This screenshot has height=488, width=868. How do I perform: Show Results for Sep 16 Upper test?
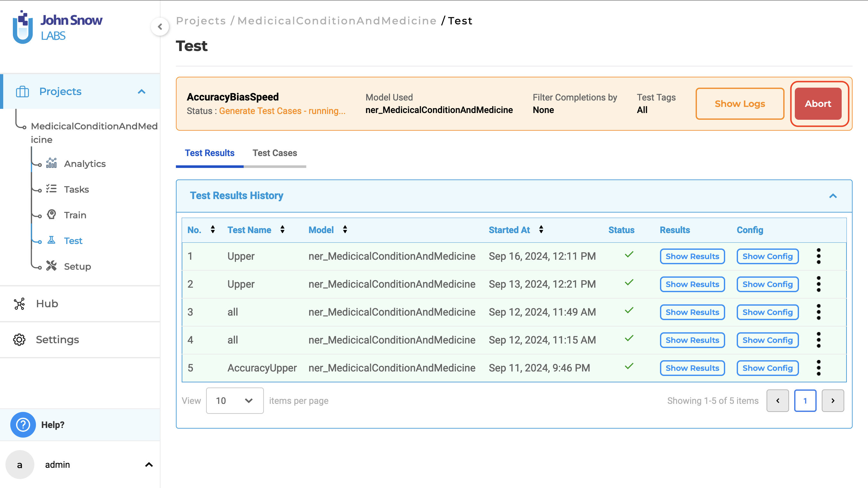point(692,256)
